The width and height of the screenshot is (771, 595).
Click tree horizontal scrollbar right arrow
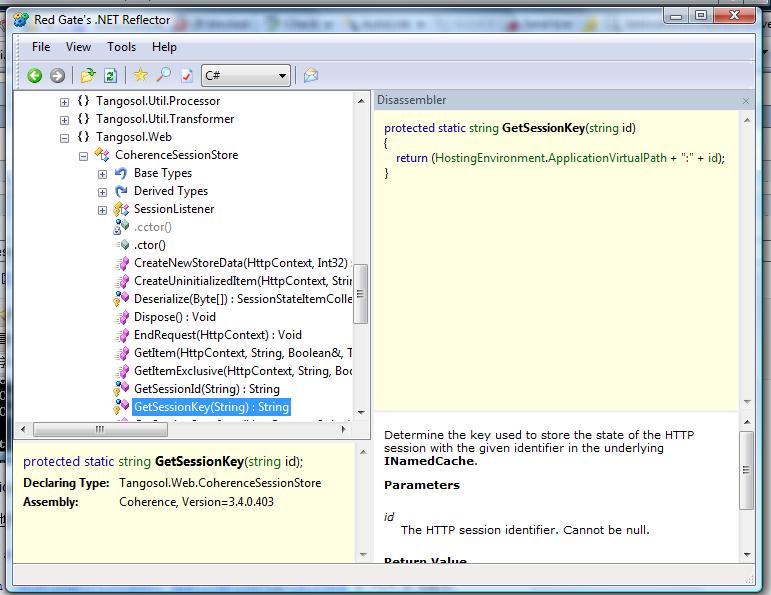point(343,429)
